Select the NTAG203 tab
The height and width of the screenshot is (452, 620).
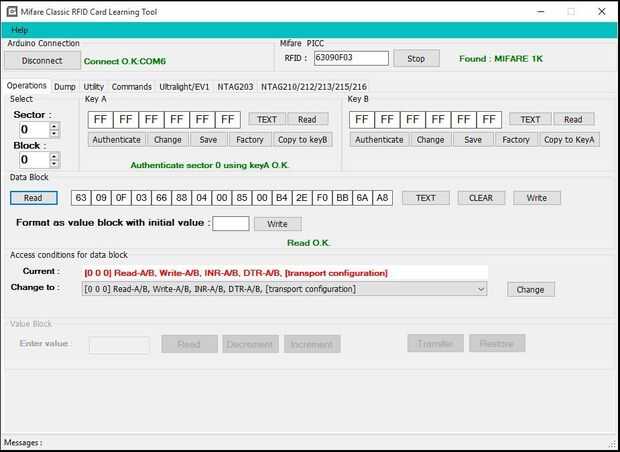pos(235,87)
